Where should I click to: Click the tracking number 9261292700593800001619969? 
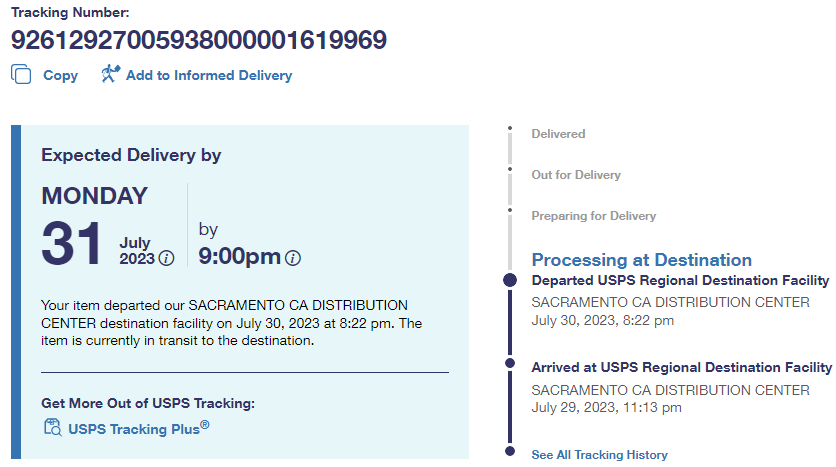(x=199, y=40)
